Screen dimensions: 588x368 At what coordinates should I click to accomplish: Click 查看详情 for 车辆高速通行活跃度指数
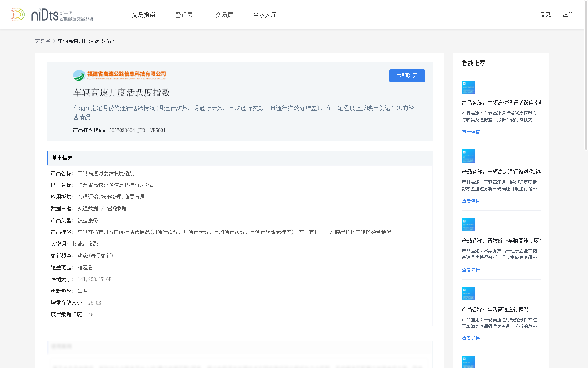click(471, 132)
